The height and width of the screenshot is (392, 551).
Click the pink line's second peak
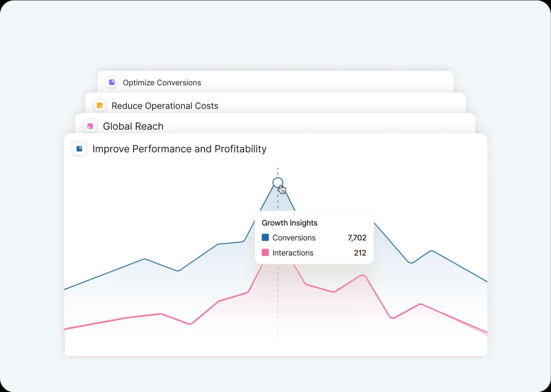[x=363, y=275]
